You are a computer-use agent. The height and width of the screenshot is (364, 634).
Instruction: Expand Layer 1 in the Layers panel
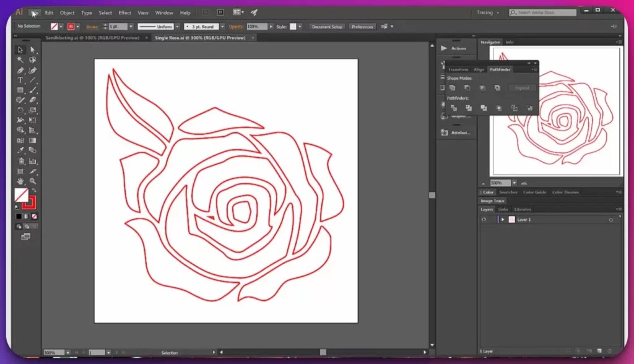[x=503, y=219]
